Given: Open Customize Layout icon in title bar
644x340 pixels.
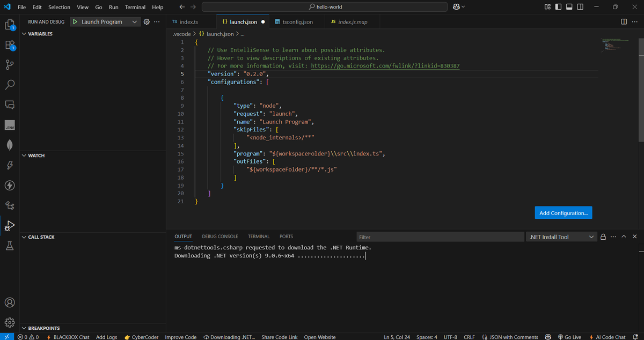Looking at the screenshot, I should click(547, 7).
